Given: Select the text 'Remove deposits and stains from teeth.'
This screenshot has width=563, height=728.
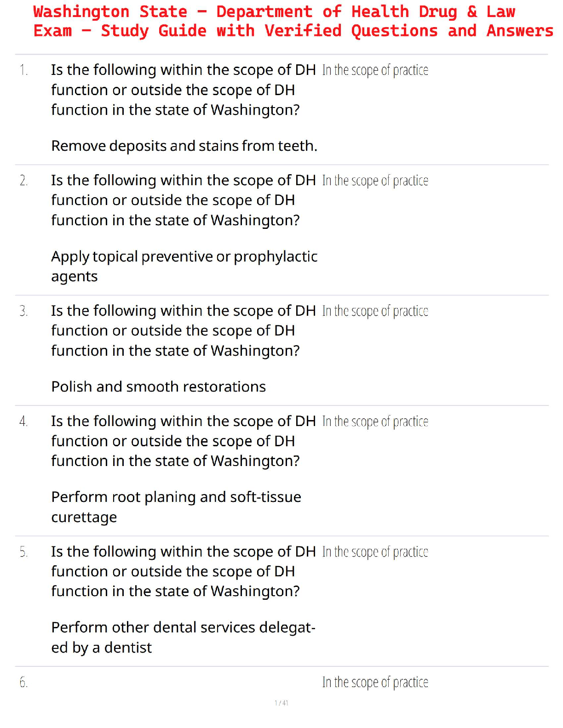Looking at the screenshot, I should tap(184, 146).
